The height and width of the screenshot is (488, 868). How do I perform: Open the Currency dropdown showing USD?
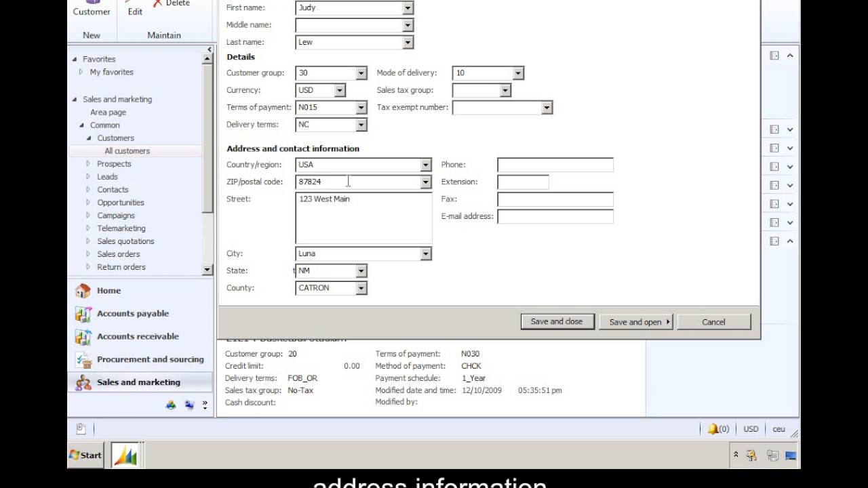340,90
